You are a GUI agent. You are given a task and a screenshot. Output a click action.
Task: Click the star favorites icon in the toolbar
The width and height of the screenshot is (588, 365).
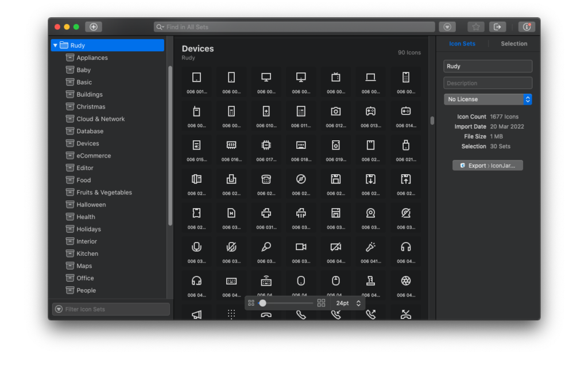(x=475, y=26)
